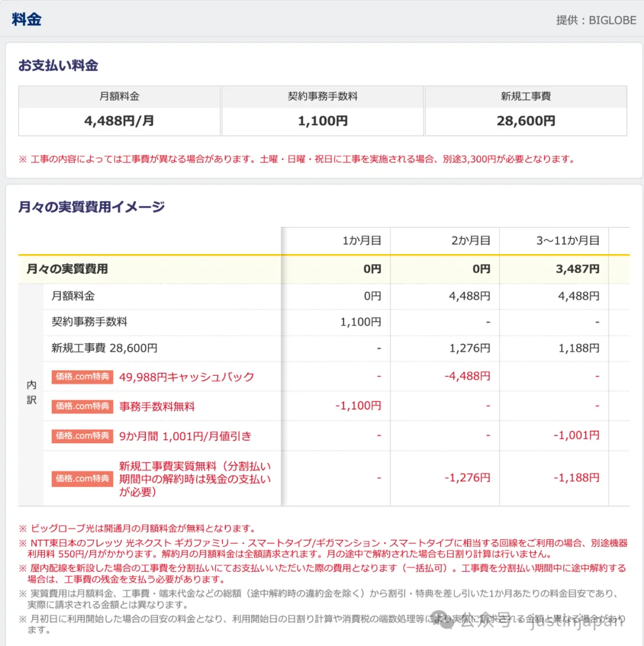Image resolution: width=644 pixels, height=646 pixels.
Task: Click the note starting 屋内配線を新設した場合
Action: pos(323,573)
